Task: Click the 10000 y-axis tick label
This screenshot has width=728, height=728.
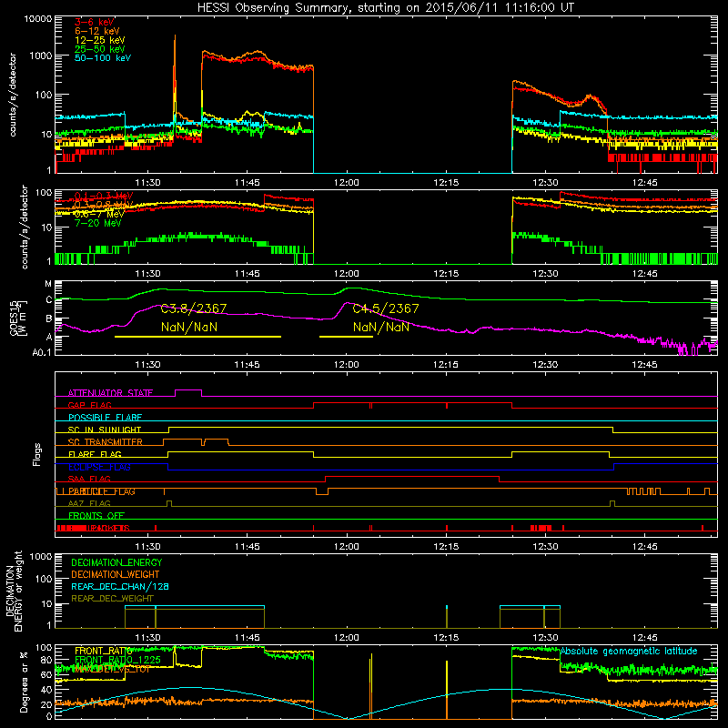Action: 38,19
